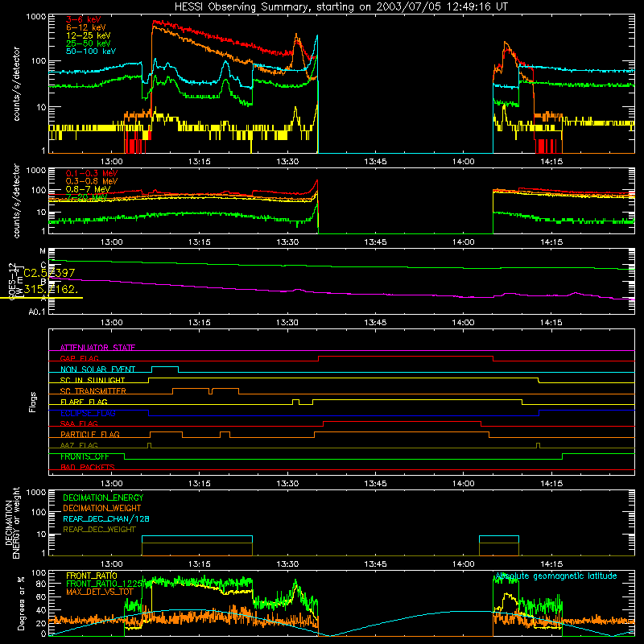
Task: Click the PARTICLE_FLAG label
Action: [90, 434]
